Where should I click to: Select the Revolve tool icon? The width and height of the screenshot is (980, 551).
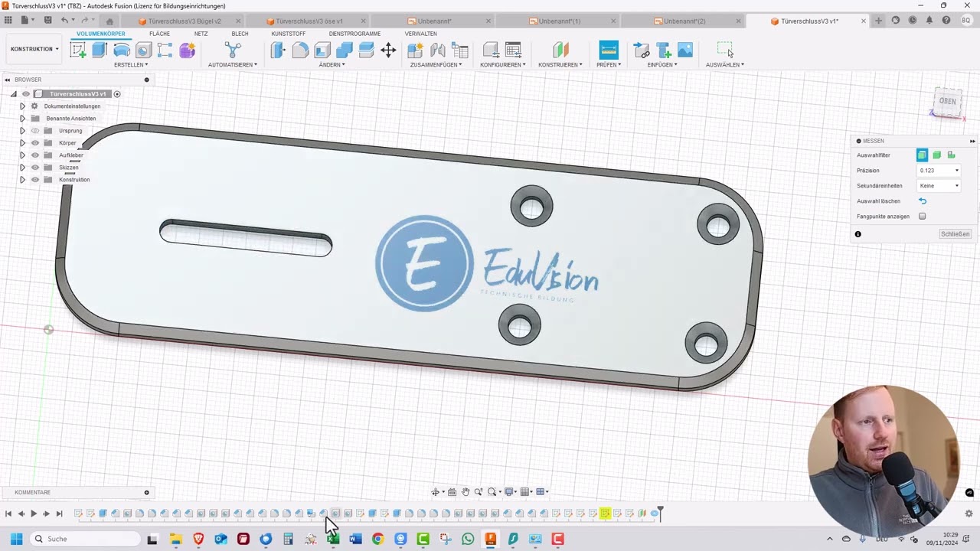coord(121,51)
